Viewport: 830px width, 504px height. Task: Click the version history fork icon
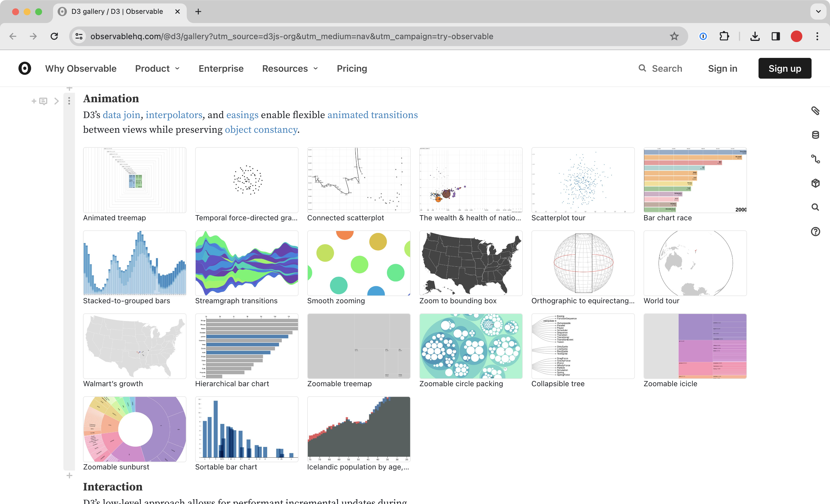pos(815,159)
